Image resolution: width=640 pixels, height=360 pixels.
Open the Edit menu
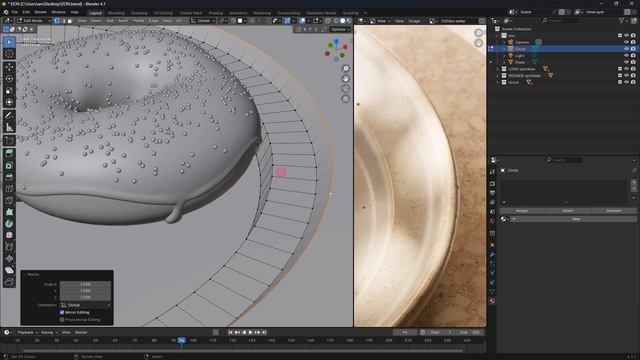point(26,12)
